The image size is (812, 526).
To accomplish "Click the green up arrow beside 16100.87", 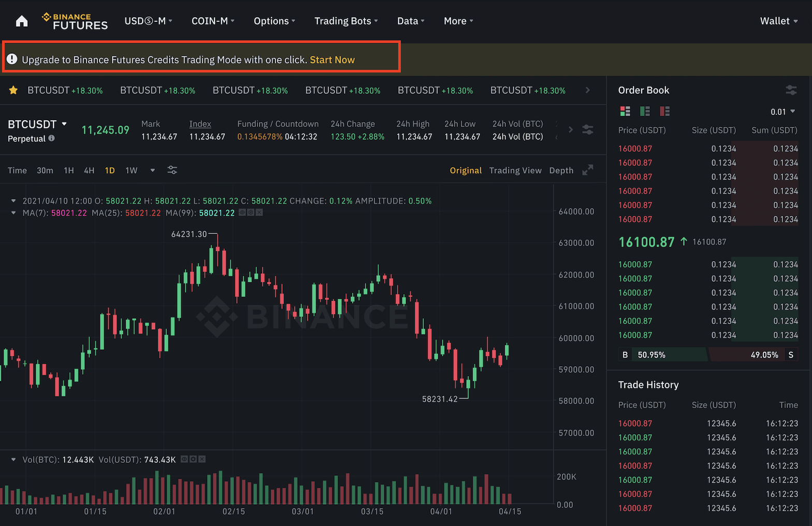I will click(x=684, y=241).
